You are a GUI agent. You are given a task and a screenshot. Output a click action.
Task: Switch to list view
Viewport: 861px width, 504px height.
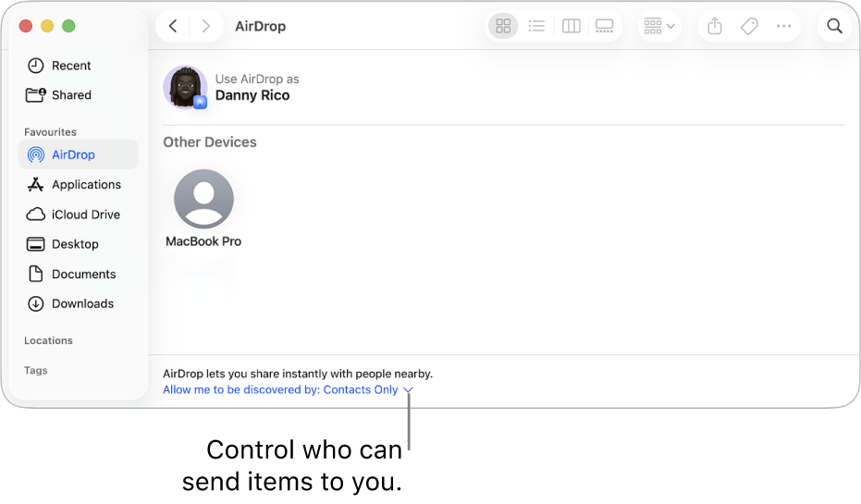536,26
